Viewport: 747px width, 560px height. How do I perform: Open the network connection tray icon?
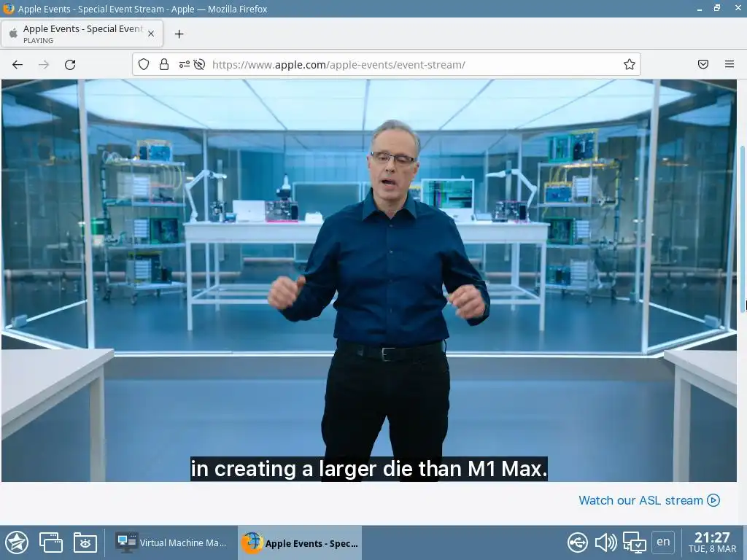635,542
